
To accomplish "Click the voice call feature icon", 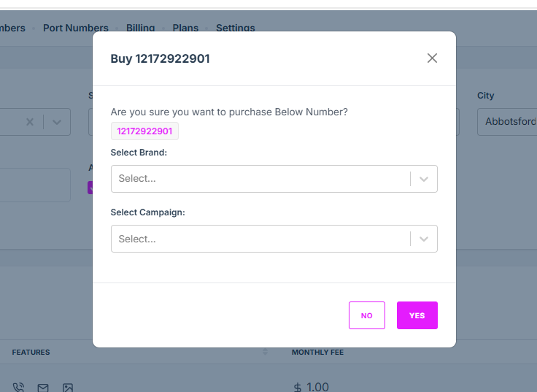I will [19, 388].
